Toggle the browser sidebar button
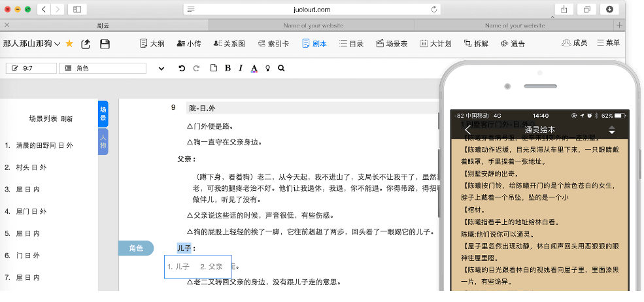 (77, 9)
